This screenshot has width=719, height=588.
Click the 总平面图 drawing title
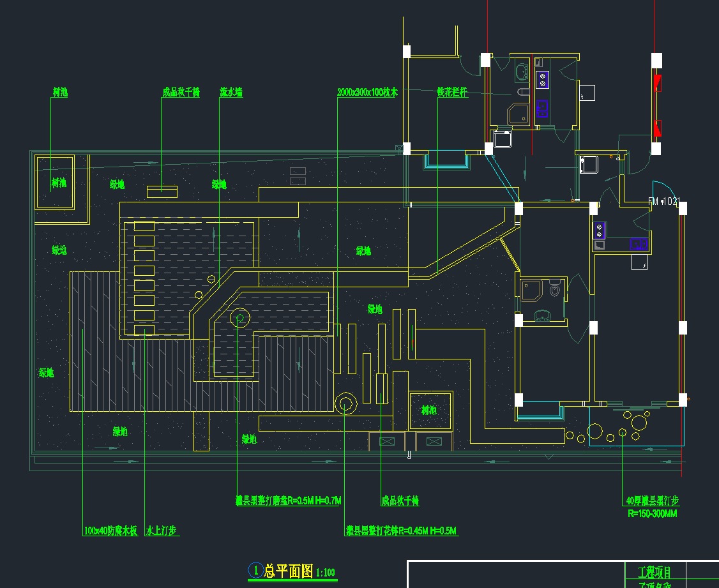(289, 571)
